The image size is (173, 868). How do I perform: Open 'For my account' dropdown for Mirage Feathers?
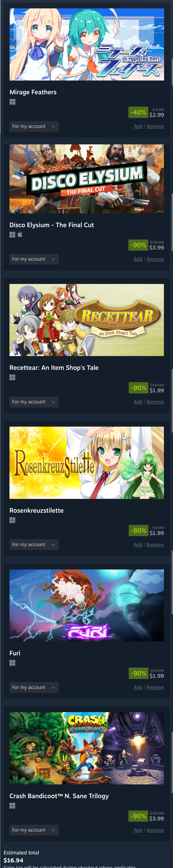[34, 126]
